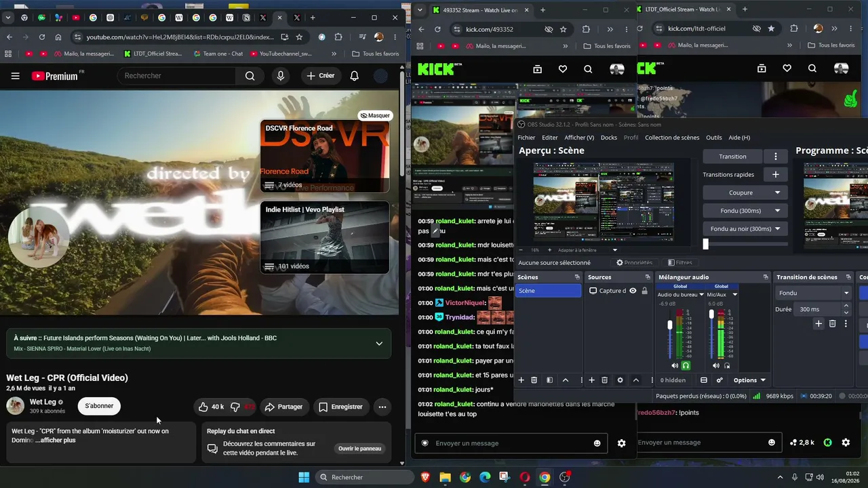
Task: Open Kick search in the middle window
Action: 588,69
